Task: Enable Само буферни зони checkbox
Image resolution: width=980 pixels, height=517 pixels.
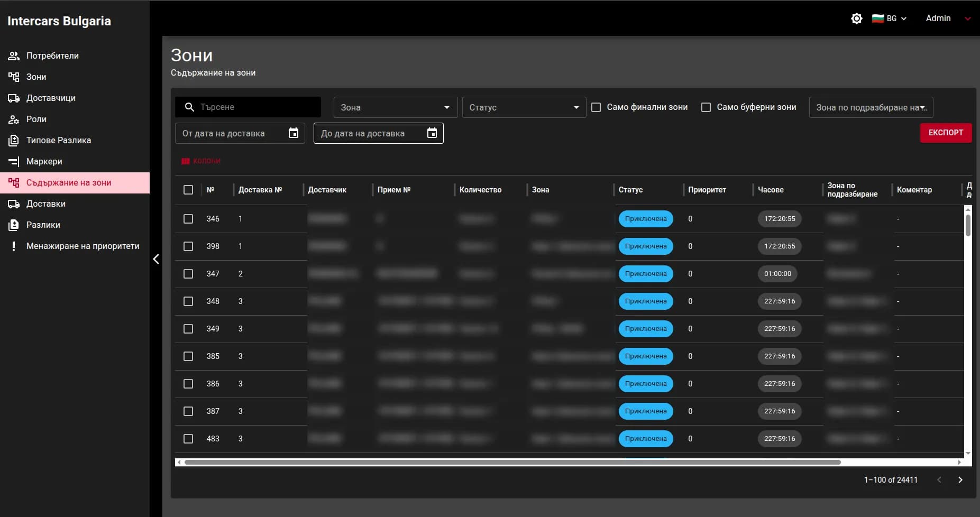Action: (x=706, y=107)
